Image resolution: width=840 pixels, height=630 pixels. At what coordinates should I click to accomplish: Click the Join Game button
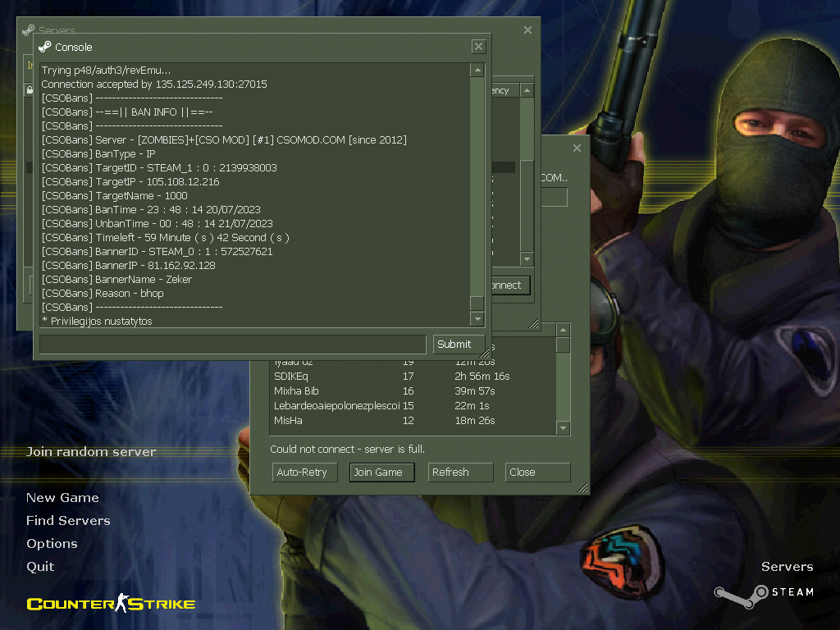tap(381, 472)
